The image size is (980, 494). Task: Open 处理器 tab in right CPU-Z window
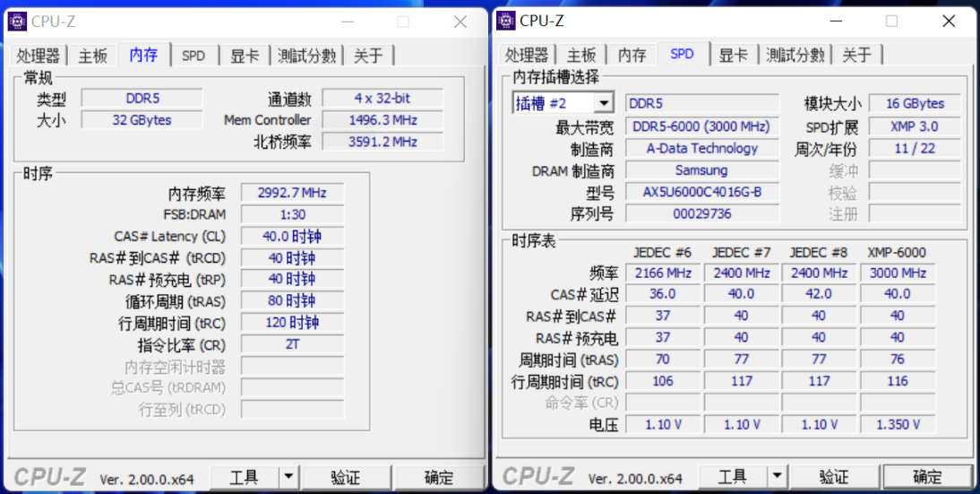pos(528,55)
